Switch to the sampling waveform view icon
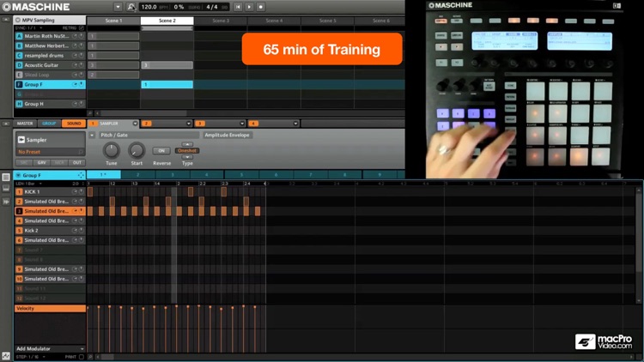 [6, 202]
